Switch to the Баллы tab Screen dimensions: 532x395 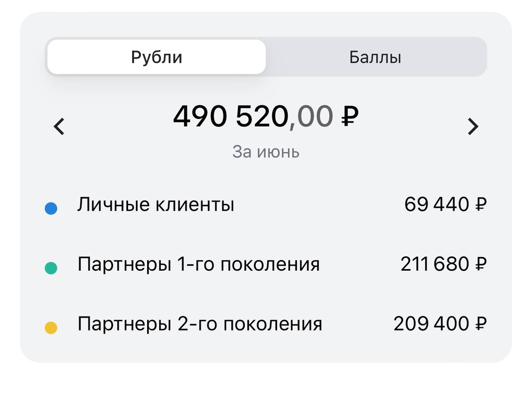375,57
